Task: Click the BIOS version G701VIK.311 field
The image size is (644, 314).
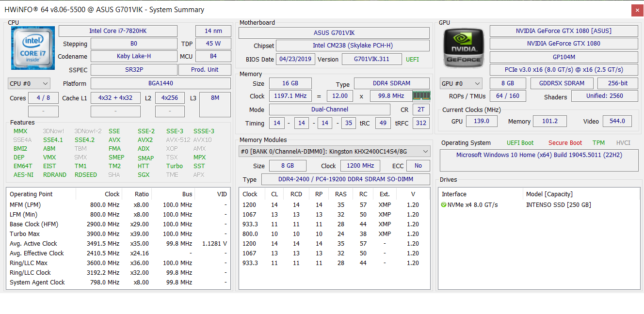Action: click(372, 59)
